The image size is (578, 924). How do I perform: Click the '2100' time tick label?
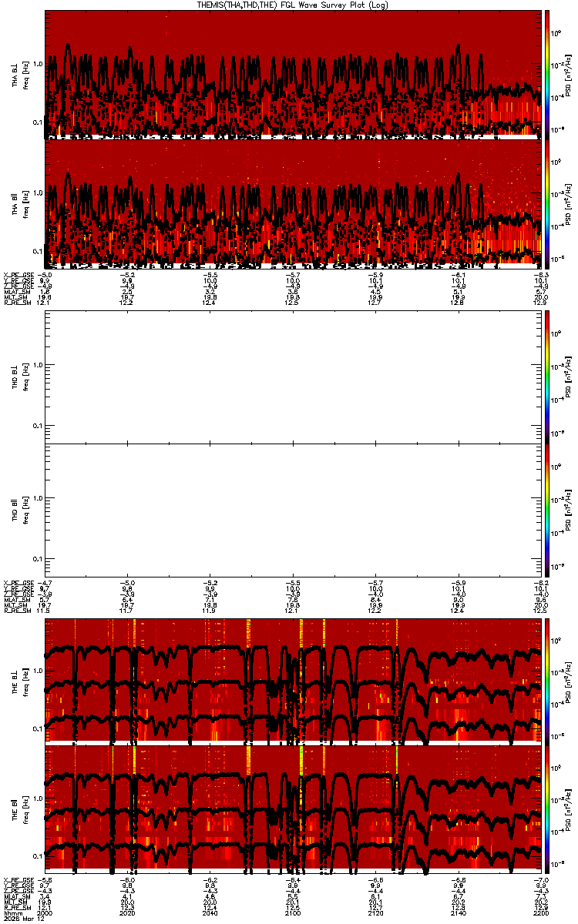pyautogui.click(x=293, y=912)
